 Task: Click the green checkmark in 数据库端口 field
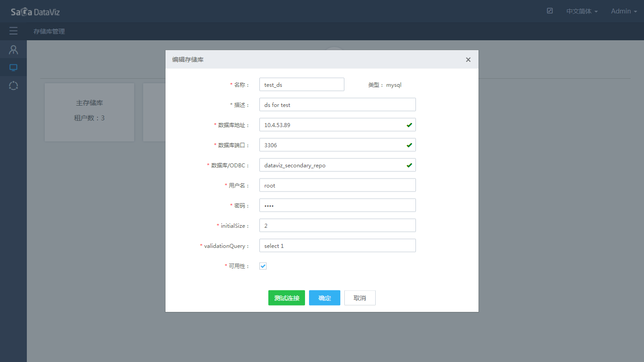[409, 145]
